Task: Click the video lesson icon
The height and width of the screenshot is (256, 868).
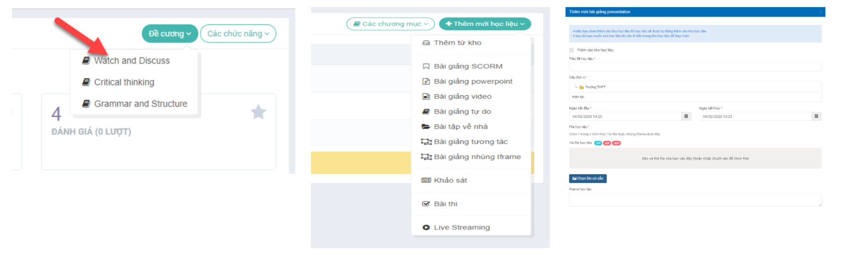Action: click(x=426, y=97)
